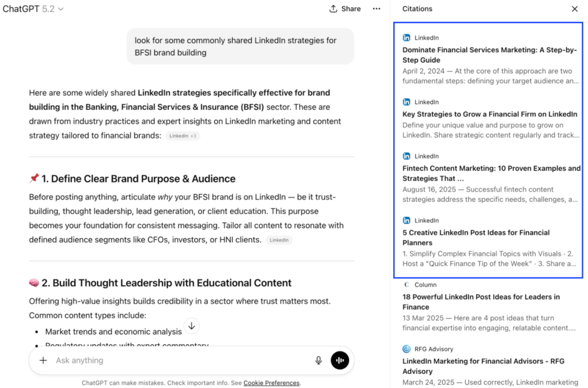Open the ellipsis more-options menu
The height and width of the screenshot is (388, 588).
376,9
